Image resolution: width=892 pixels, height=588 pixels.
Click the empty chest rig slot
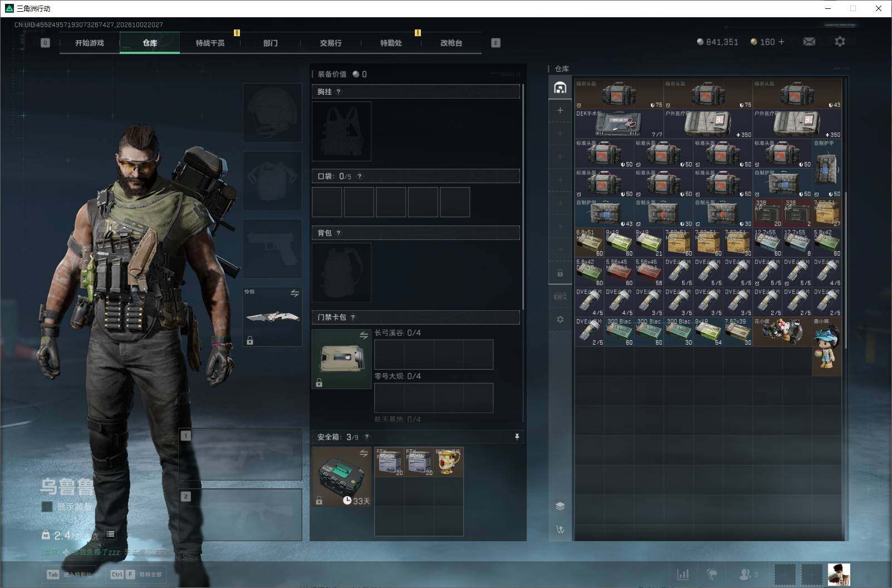click(341, 131)
